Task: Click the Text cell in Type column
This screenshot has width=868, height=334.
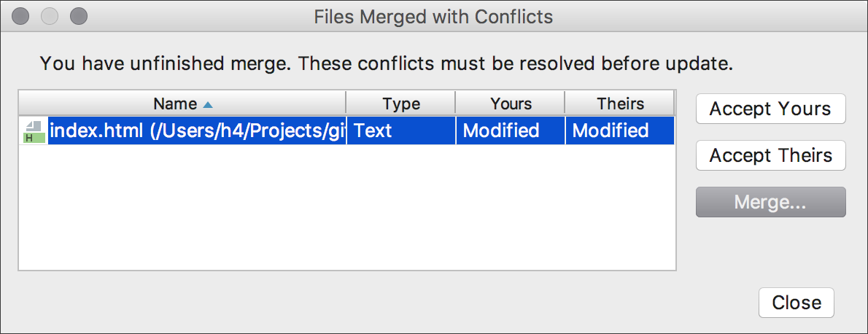Action: (401, 131)
